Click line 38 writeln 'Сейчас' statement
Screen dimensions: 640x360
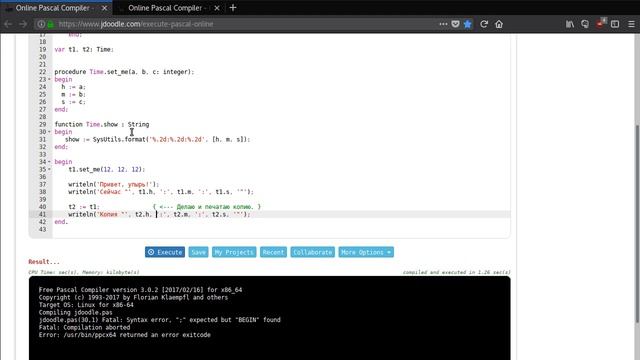click(x=161, y=192)
